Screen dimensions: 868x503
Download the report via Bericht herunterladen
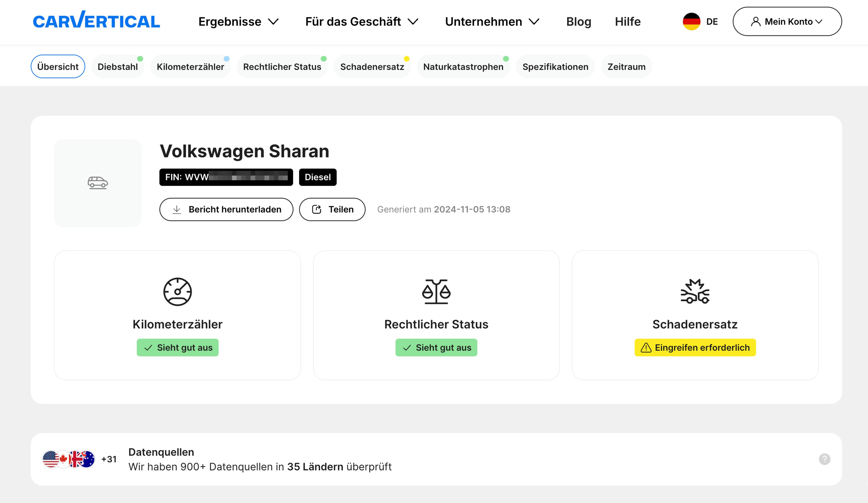point(226,209)
